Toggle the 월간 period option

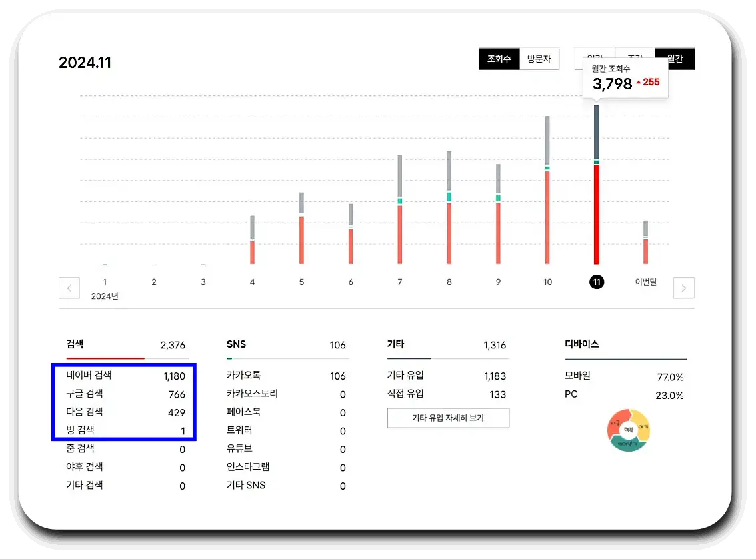675,59
